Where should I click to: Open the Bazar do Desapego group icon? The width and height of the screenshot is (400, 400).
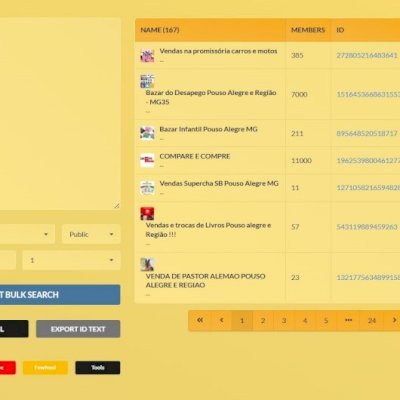[147, 81]
